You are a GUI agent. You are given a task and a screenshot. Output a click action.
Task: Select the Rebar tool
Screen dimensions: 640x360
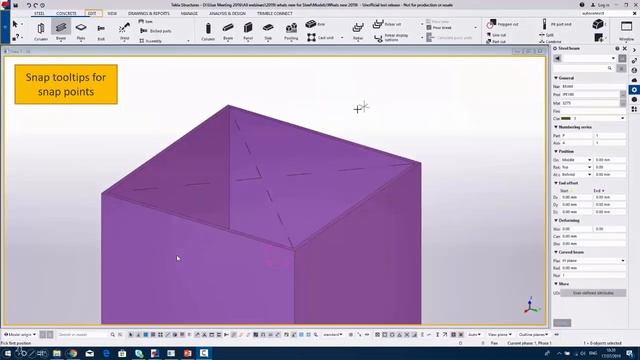[358, 31]
